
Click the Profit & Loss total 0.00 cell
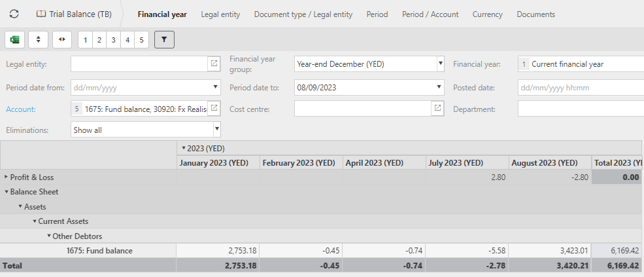617,177
